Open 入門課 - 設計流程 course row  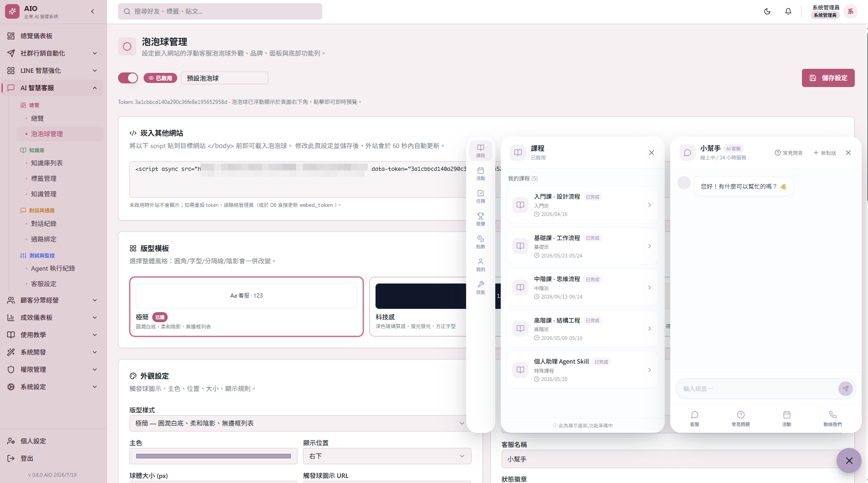pos(582,205)
